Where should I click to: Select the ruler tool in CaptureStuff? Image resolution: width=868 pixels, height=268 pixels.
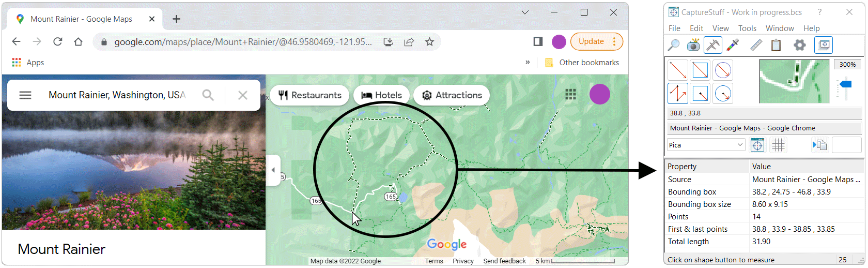click(x=756, y=45)
